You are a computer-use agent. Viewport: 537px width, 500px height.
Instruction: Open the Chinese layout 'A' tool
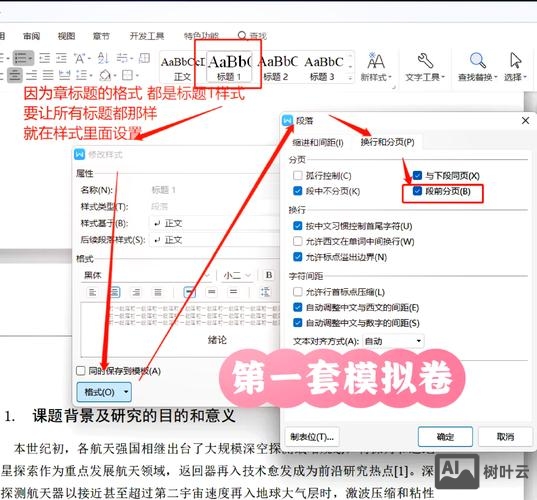(x=82, y=58)
